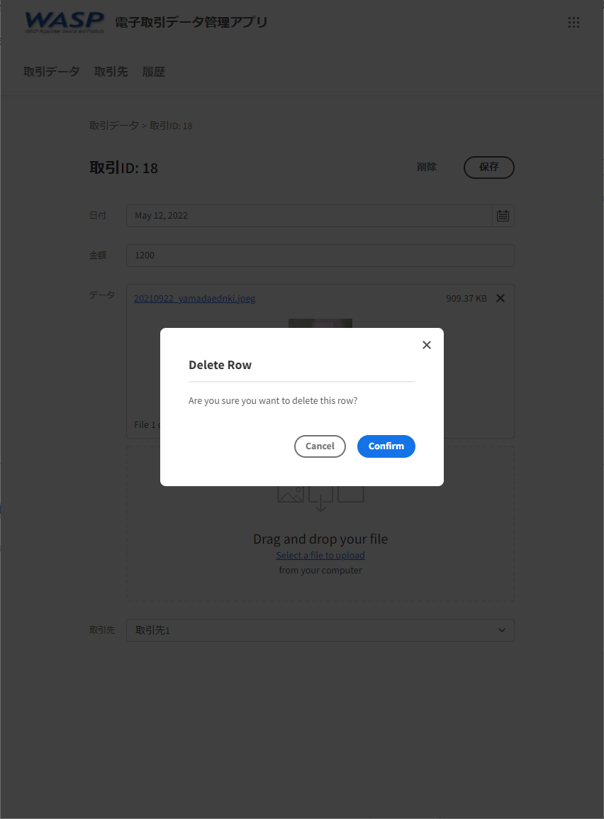This screenshot has width=604, height=819.
Task: Open the 20210922_yamadaednki.jpeg file link
Action: tap(194, 298)
